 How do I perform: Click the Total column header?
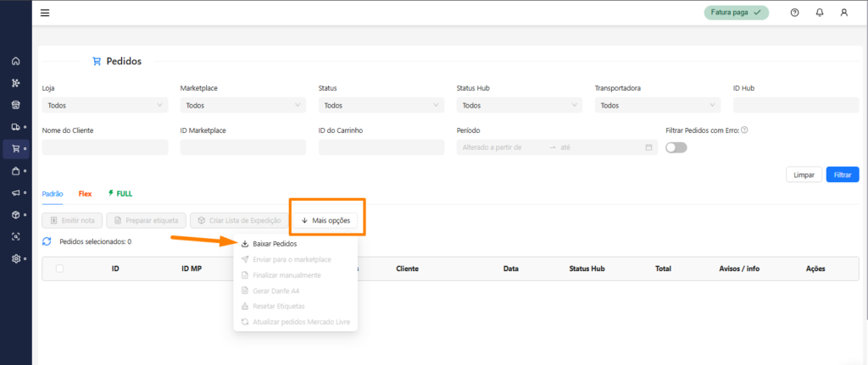tap(663, 268)
